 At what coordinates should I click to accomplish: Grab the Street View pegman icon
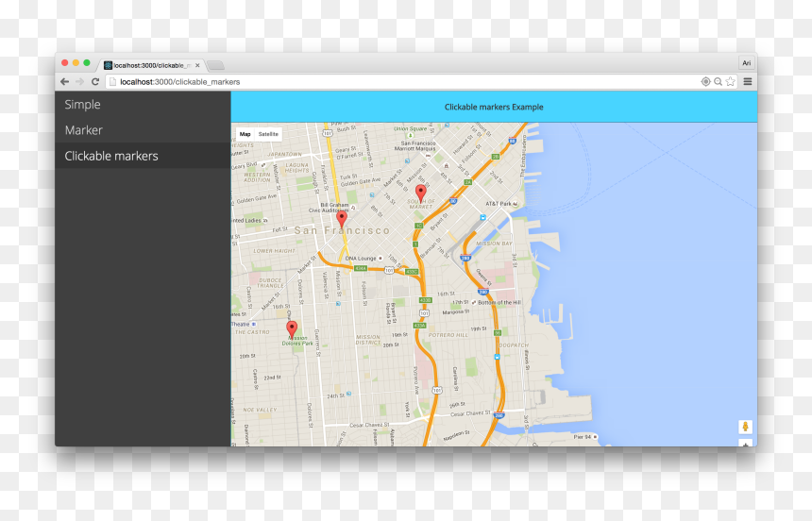click(x=745, y=427)
